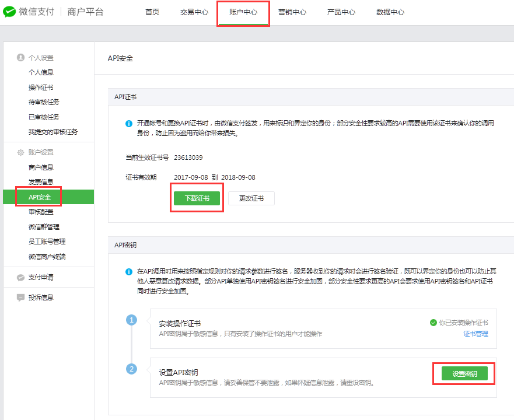
Task: Click the blue info icon in API证书 section
Action: click(129, 124)
